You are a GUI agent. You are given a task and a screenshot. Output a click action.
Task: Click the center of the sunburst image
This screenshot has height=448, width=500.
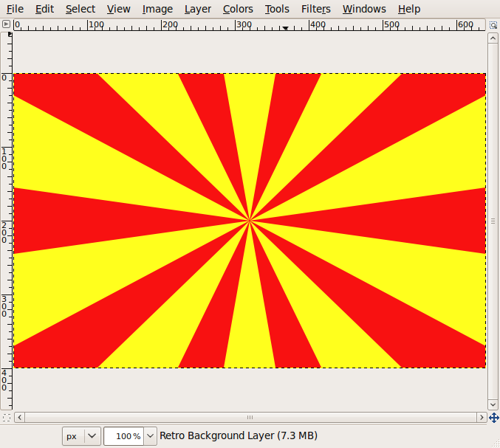tap(250, 221)
